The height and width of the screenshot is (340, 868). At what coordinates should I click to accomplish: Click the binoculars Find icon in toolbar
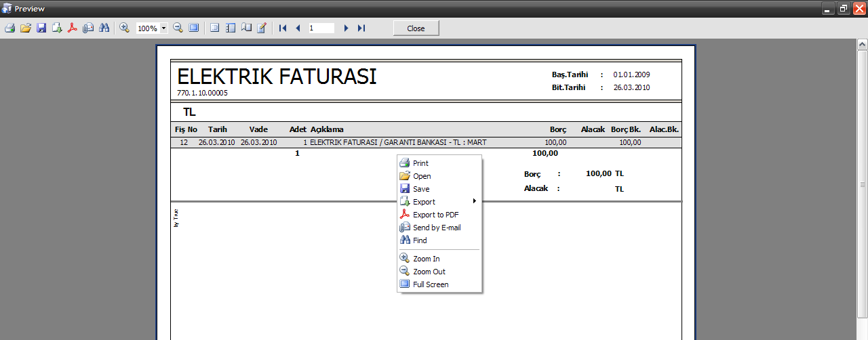[x=104, y=28]
